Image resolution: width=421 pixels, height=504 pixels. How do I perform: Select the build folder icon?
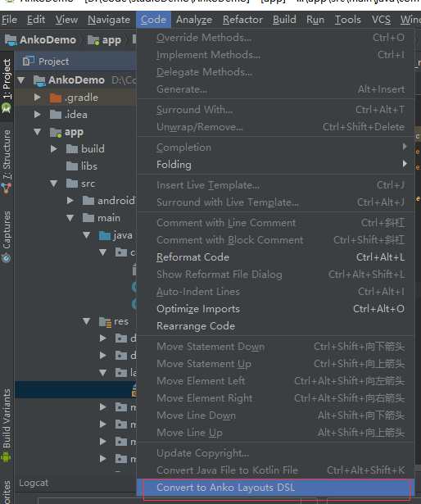(x=72, y=149)
